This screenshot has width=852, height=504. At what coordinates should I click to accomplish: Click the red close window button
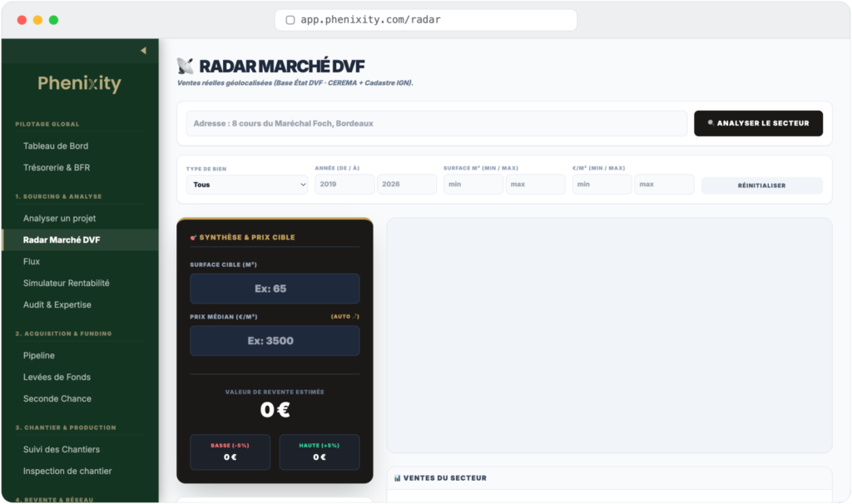click(x=22, y=20)
